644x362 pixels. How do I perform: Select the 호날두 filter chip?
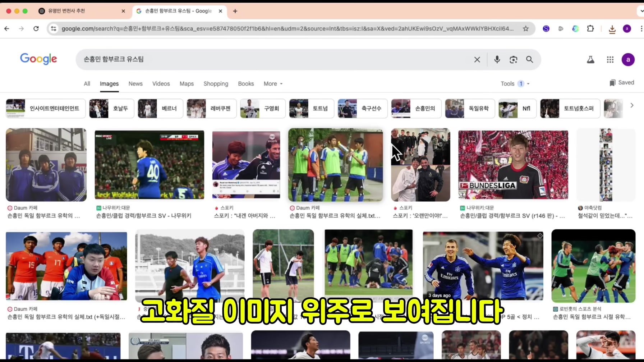coord(111,109)
